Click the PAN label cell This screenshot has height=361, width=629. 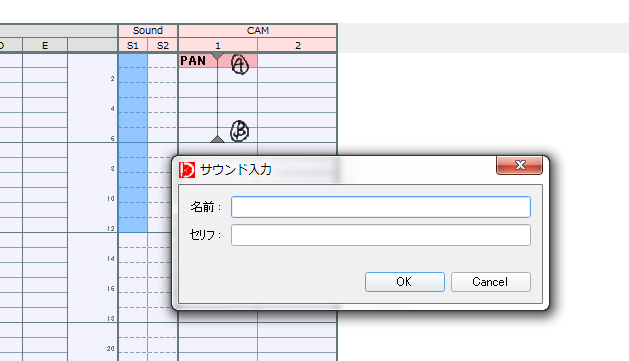[x=193, y=61]
